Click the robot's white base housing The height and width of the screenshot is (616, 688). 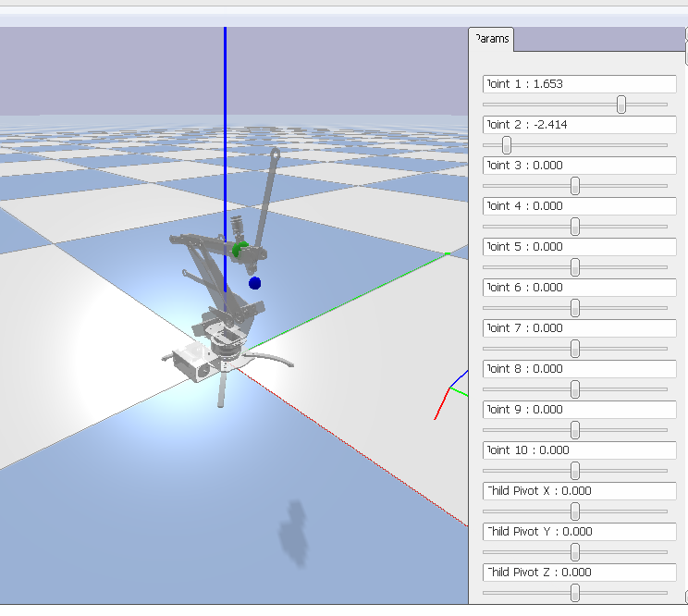193,362
